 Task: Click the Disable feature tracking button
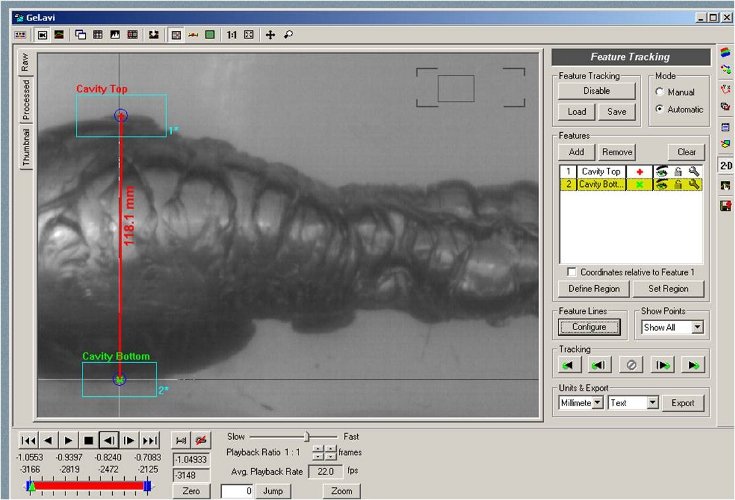pos(596,91)
